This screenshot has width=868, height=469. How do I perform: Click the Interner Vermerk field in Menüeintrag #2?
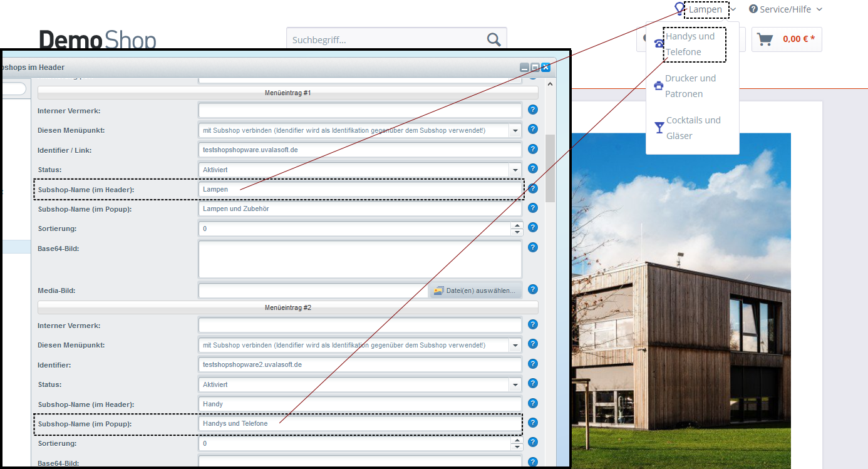360,326
